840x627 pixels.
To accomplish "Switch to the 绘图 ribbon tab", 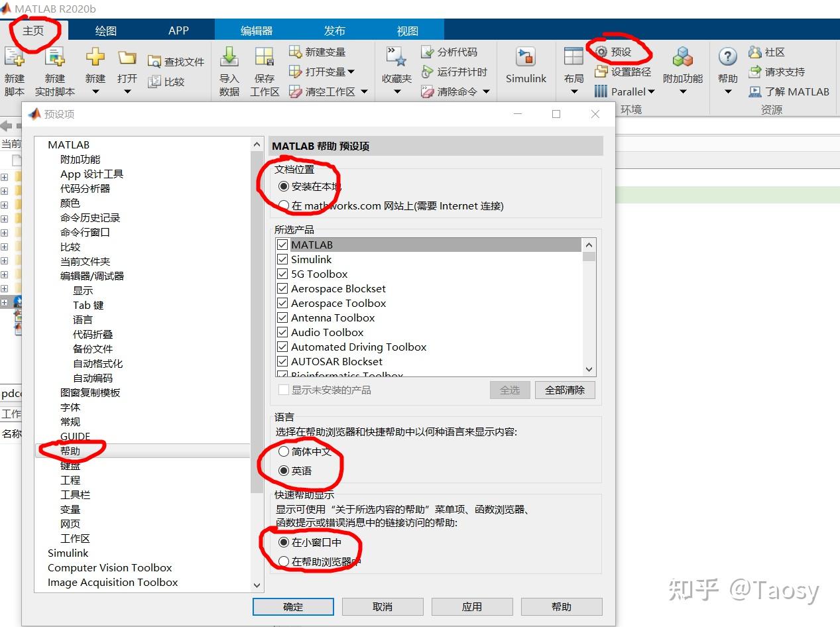I will tap(106, 30).
